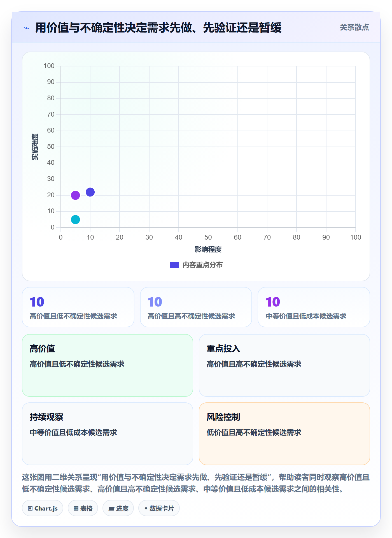Click the 进度 tag
392x538 pixels.
coord(118,508)
